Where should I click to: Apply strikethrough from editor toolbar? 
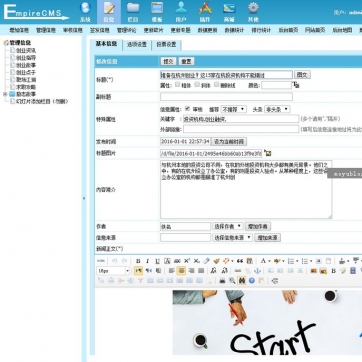177,261
